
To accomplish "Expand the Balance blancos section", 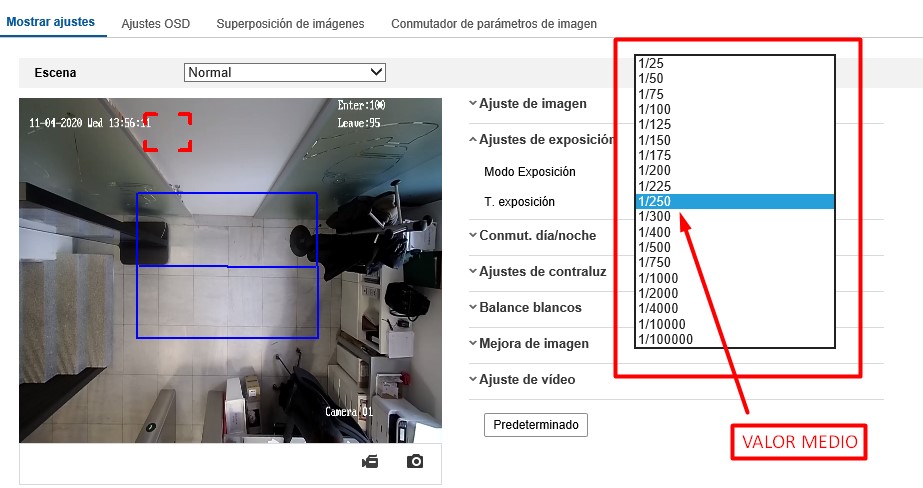I will coord(530,307).
